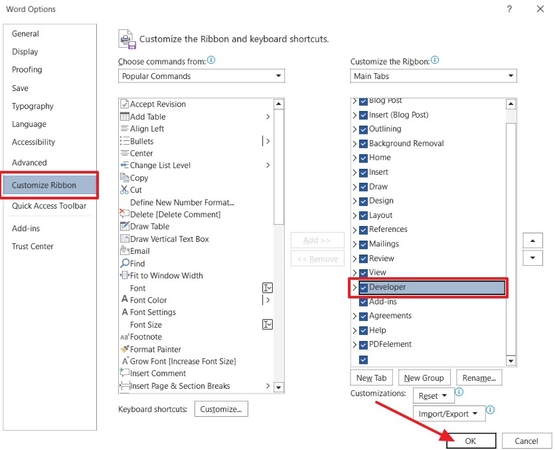Screen dimensions: 555x450
Task: Open the Proofing options category
Action: pyautogui.click(x=27, y=69)
